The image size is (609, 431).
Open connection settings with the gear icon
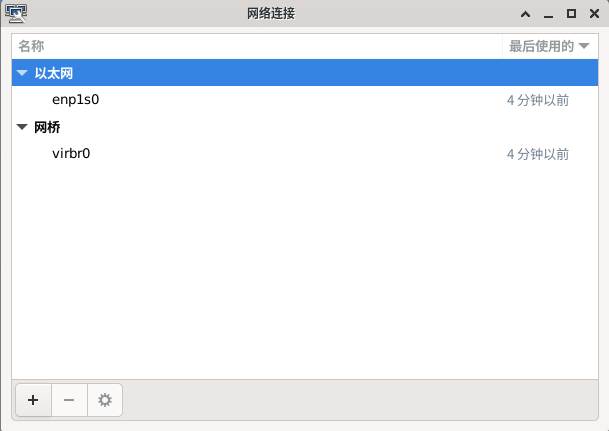click(x=104, y=400)
